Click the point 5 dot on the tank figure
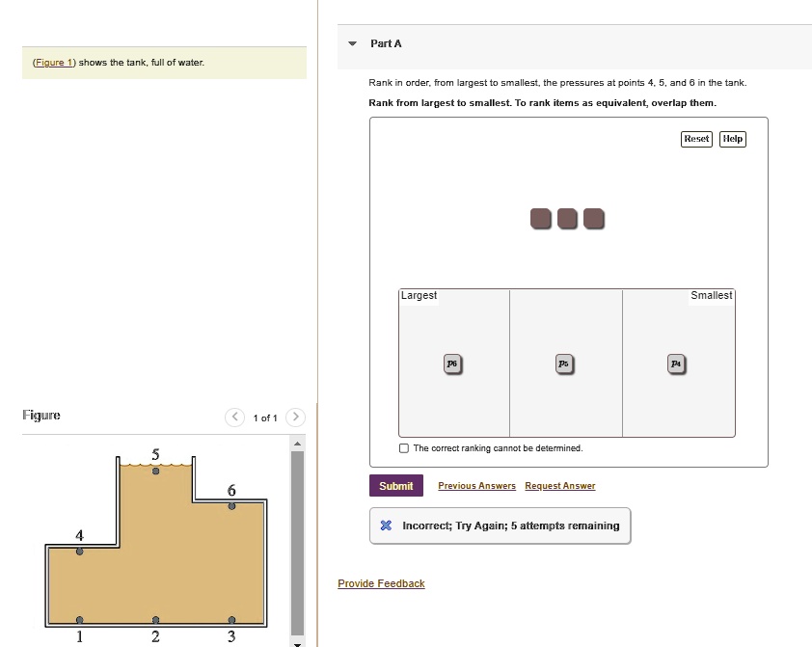 coord(155,470)
